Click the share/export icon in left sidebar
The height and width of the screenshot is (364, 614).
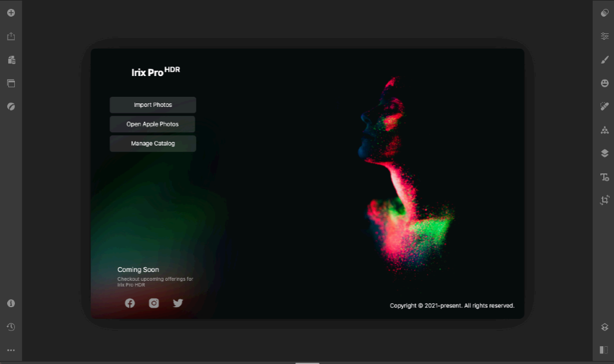(11, 36)
